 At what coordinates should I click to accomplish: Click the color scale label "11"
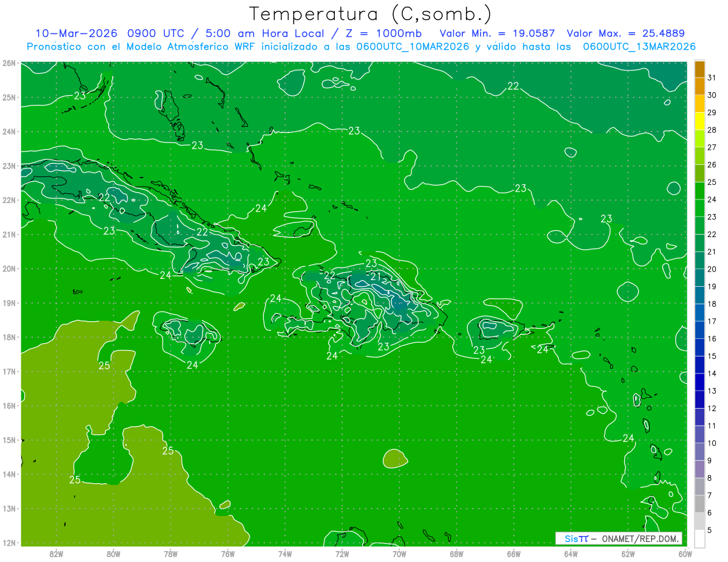[712, 426]
